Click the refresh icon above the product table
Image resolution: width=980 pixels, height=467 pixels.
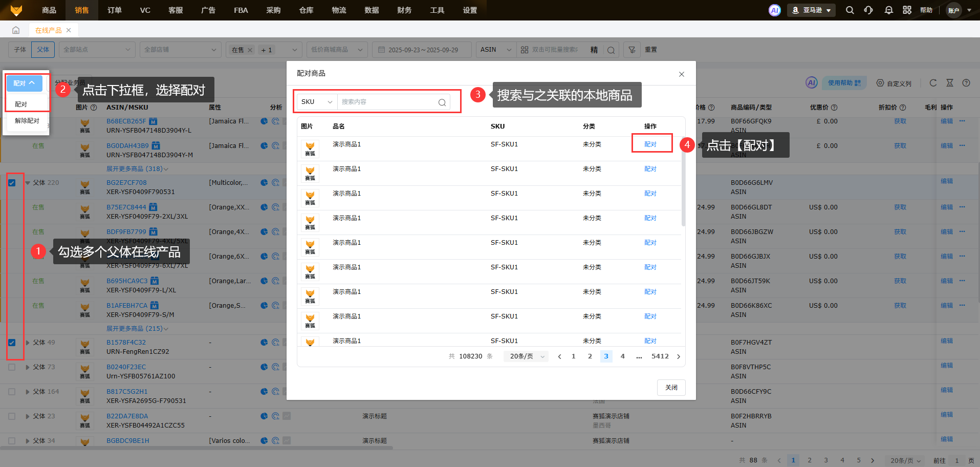933,83
